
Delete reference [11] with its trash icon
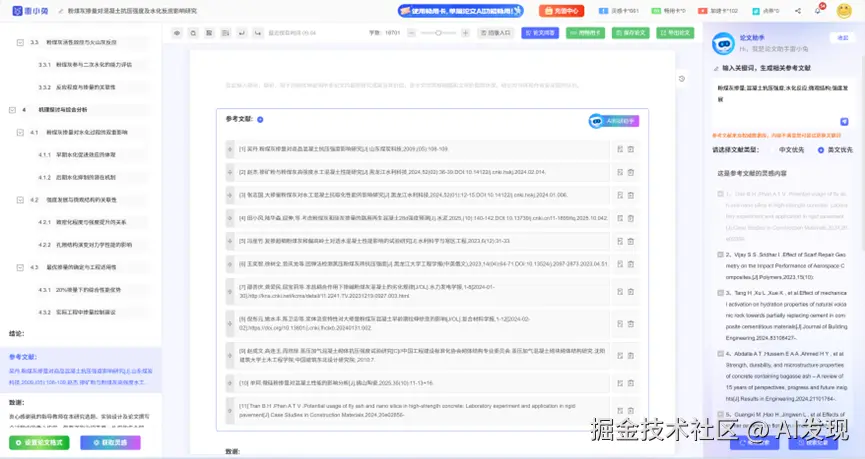(631, 410)
